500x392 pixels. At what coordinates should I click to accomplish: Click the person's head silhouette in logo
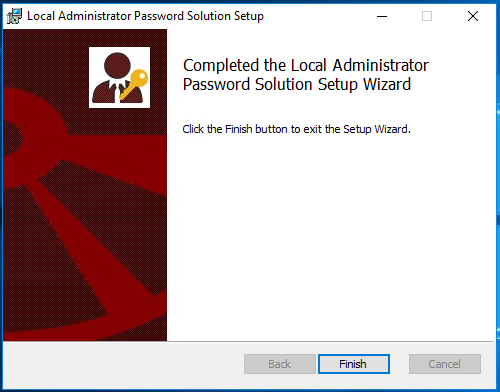click(x=117, y=65)
